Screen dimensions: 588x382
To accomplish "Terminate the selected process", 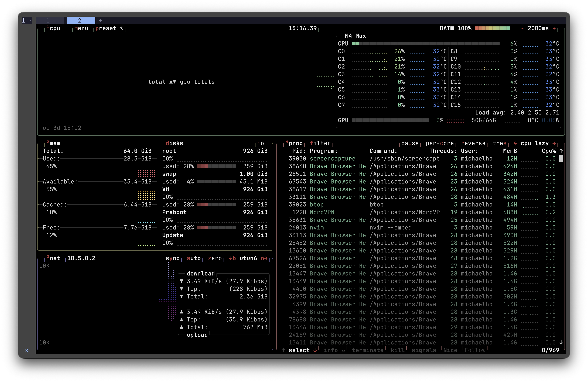I will [368, 350].
